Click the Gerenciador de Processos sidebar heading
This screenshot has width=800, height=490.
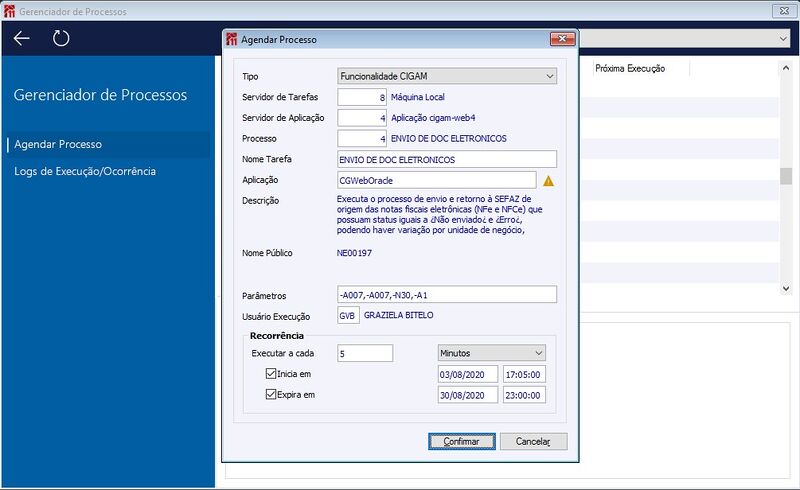click(x=100, y=95)
